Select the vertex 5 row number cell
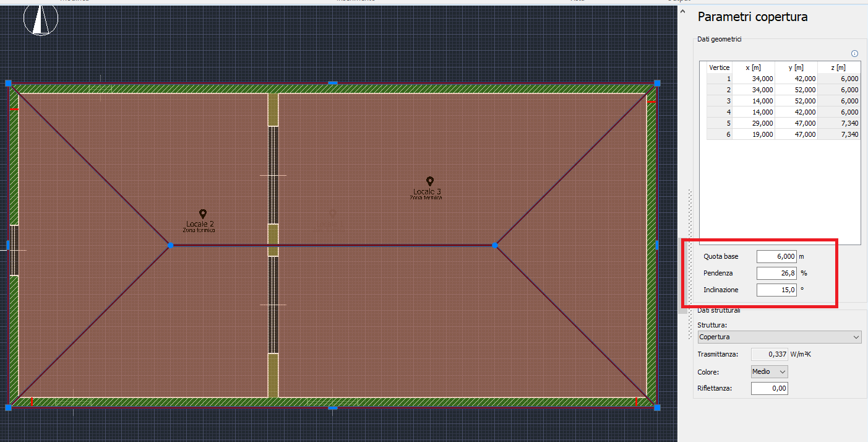This screenshot has height=442, width=868. coord(720,123)
